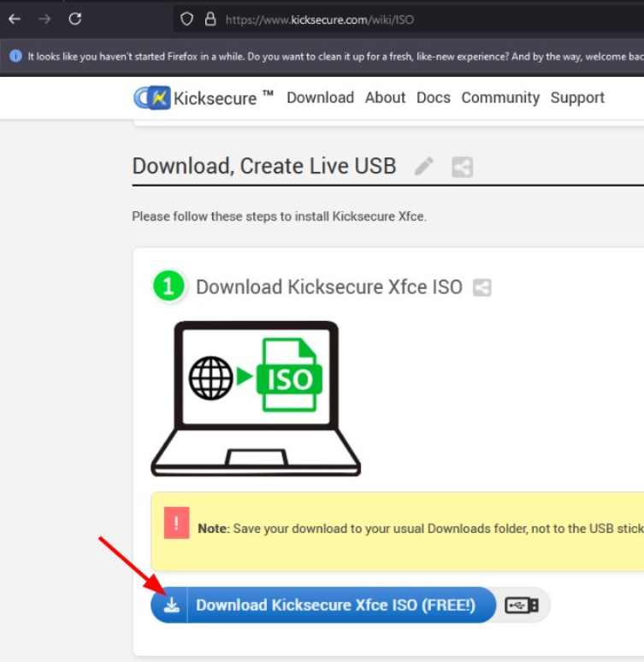Open the Kicksecure home text link
644x662 pixels.
pos(223,98)
